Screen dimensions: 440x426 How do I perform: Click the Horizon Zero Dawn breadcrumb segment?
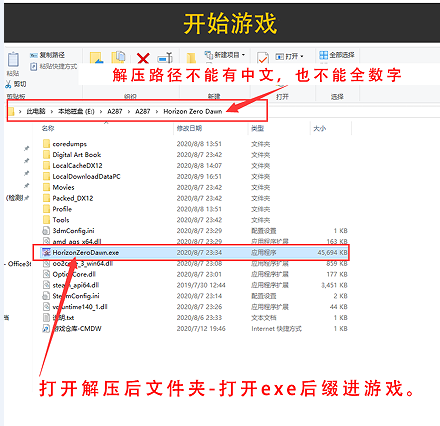[193, 111]
